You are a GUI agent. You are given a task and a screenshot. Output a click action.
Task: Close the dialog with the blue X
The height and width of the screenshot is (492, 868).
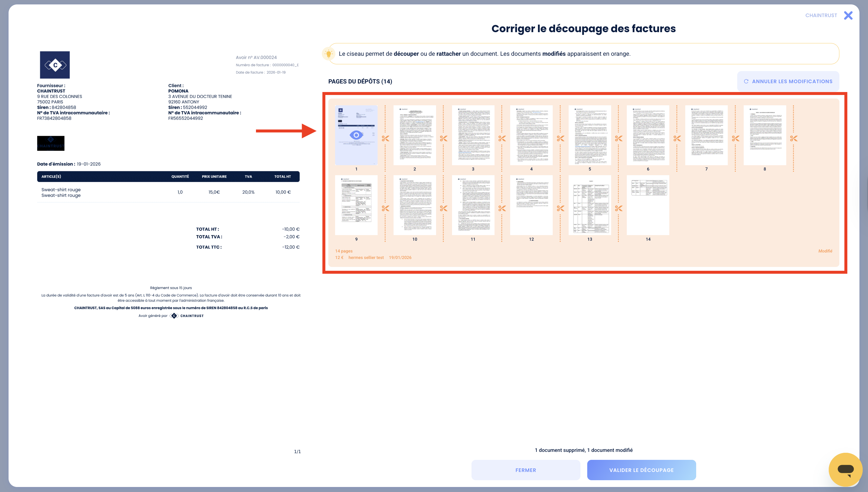click(849, 16)
